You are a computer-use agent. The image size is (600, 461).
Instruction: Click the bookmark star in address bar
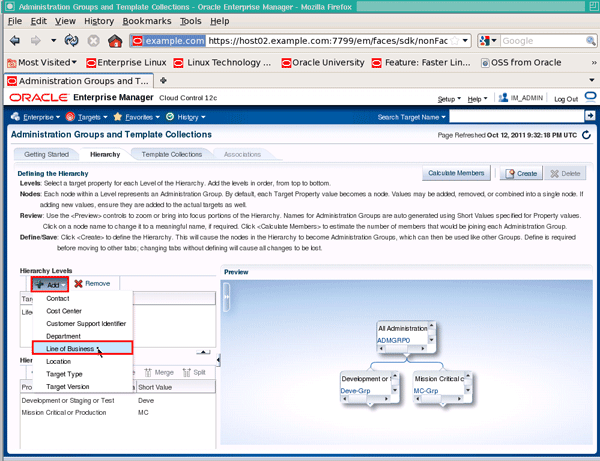[454, 41]
